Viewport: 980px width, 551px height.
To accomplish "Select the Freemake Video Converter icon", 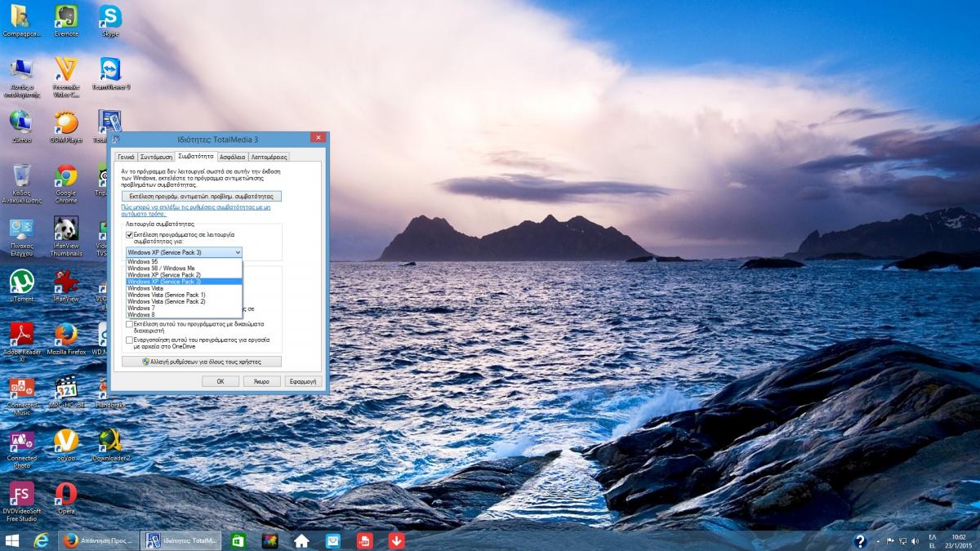I will point(65,77).
